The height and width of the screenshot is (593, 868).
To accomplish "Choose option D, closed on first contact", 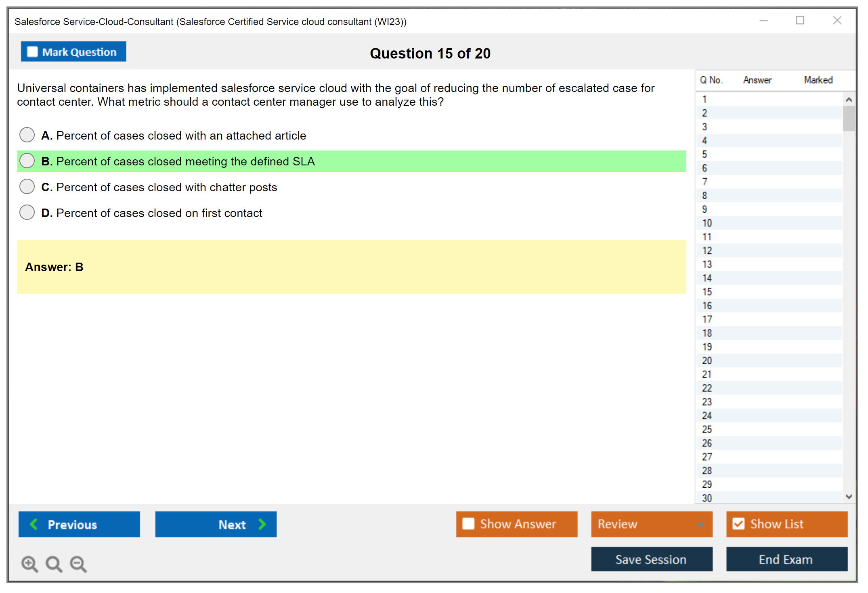I will click(x=27, y=213).
